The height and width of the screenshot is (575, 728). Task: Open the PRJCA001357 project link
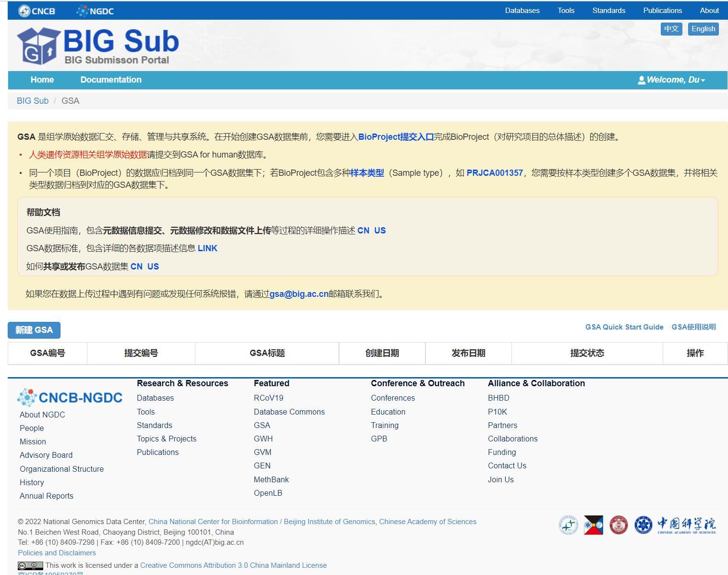click(495, 173)
